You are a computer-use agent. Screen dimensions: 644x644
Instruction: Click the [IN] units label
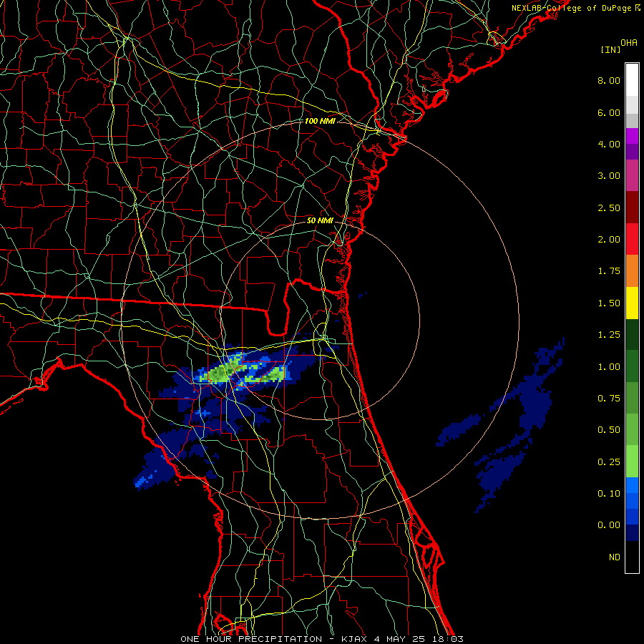(610, 49)
